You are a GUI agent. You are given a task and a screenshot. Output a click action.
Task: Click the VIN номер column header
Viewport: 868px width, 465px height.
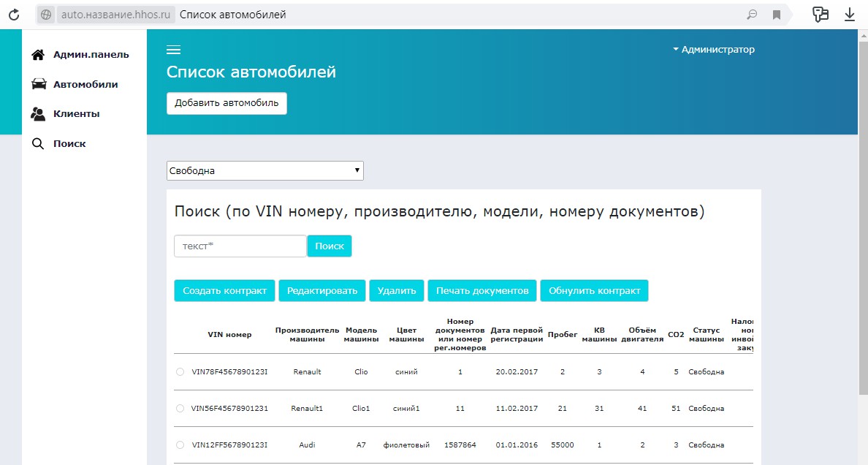(229, 335)
